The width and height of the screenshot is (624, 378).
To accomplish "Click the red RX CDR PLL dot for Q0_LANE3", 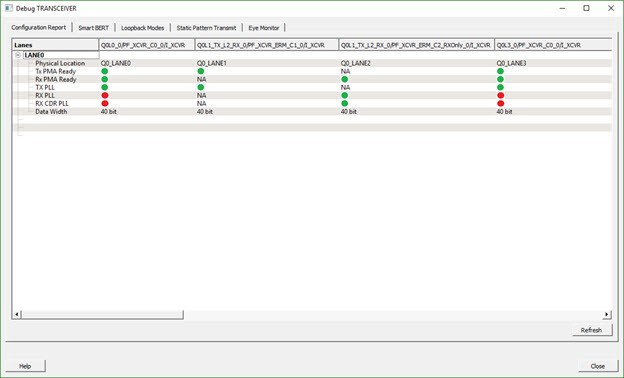I will tap(501, 103).
